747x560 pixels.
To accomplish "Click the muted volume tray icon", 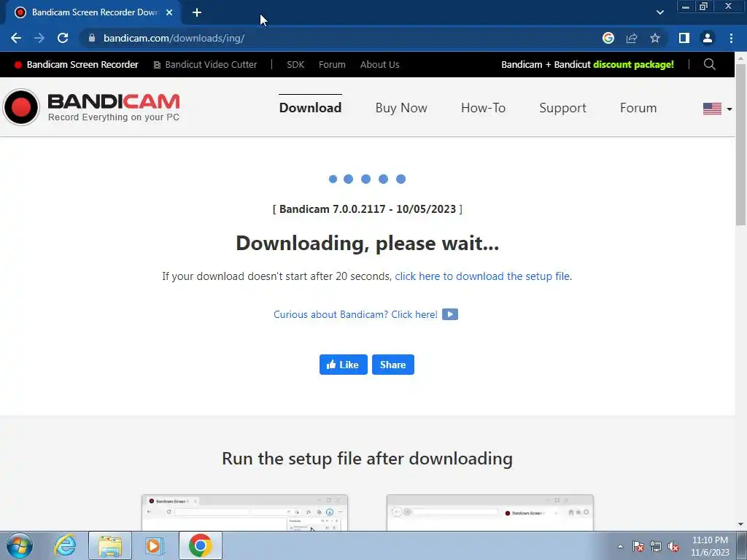I will click(x=673, y=546).
